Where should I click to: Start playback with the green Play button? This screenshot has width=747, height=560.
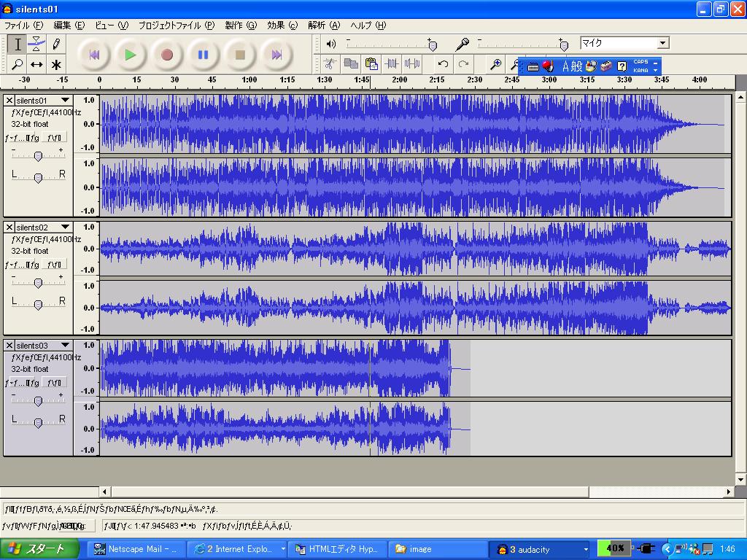tap(130, 55)
